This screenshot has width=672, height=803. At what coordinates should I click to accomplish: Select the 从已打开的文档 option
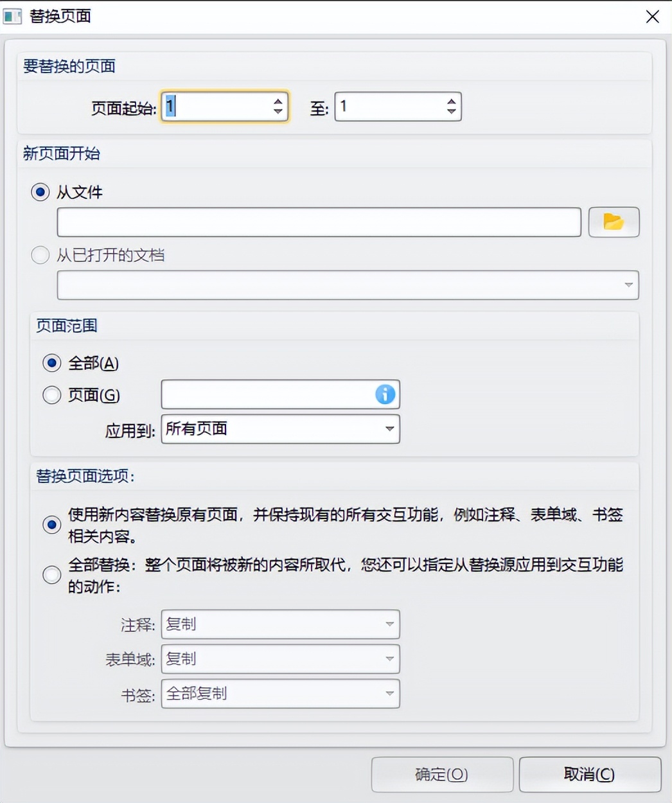click(x=40, y=255)
